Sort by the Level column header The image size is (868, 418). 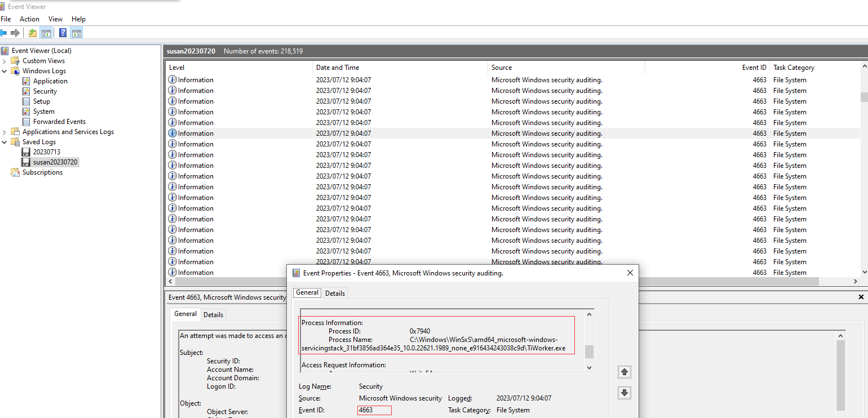click(x=239, y=68)
